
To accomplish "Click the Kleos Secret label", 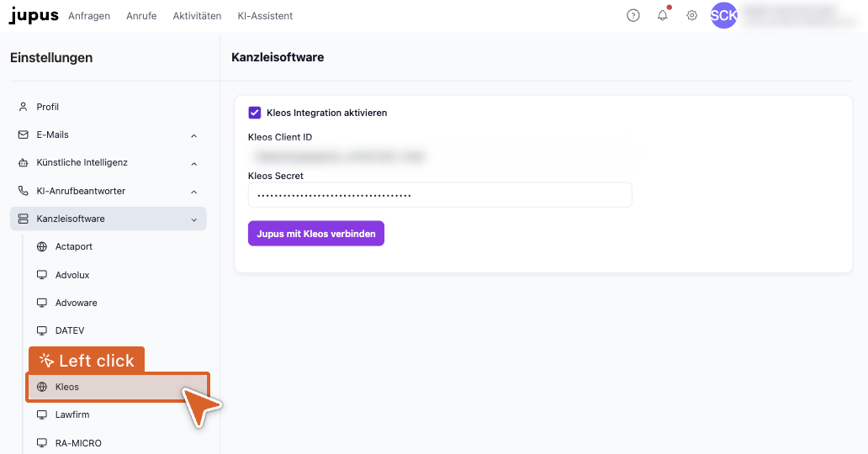I will click(x=276, y=176).
